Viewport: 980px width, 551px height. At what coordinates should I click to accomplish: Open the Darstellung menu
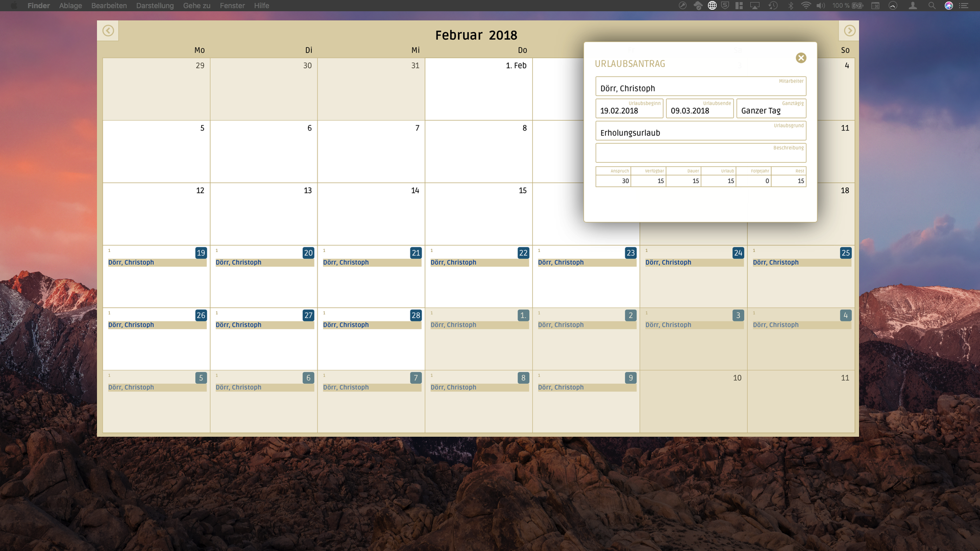[x=155, y=6]
